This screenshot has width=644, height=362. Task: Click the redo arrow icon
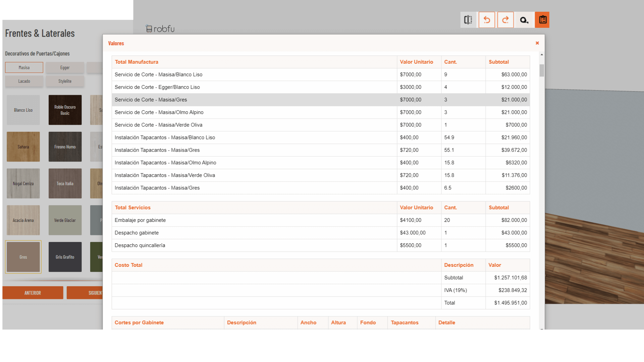[x=505, y=20]
